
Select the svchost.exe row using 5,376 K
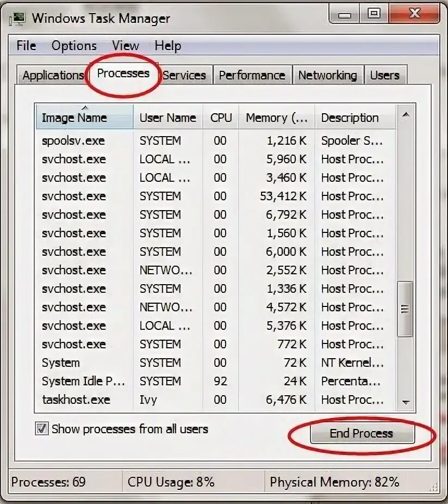coord(215,325)
